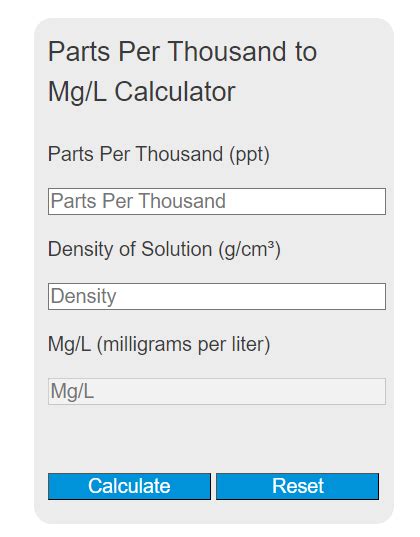Focus the Density input field

click(x=217, y=297)
